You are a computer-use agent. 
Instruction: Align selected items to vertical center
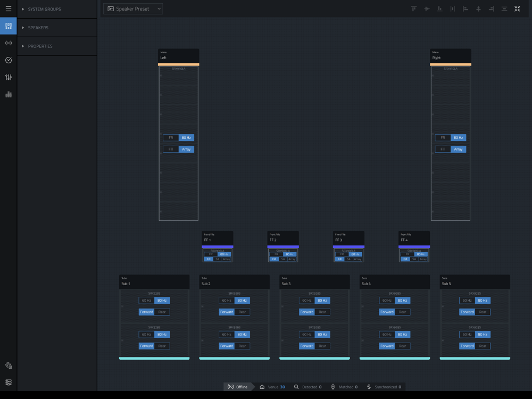[x=427, y=9]
